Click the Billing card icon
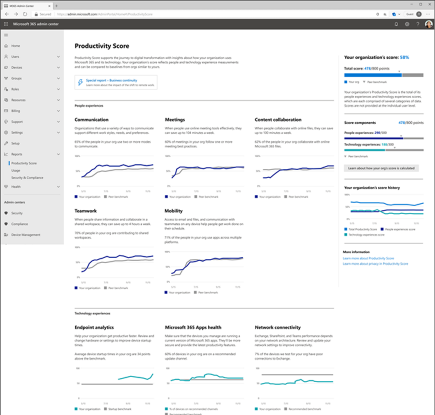 (6, 111)
